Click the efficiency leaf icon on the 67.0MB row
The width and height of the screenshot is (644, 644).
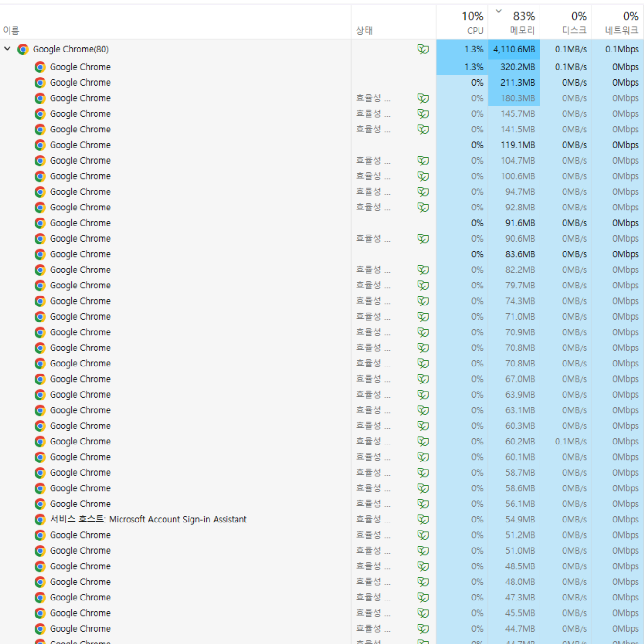pyautogui.click(x=423, y=379)
